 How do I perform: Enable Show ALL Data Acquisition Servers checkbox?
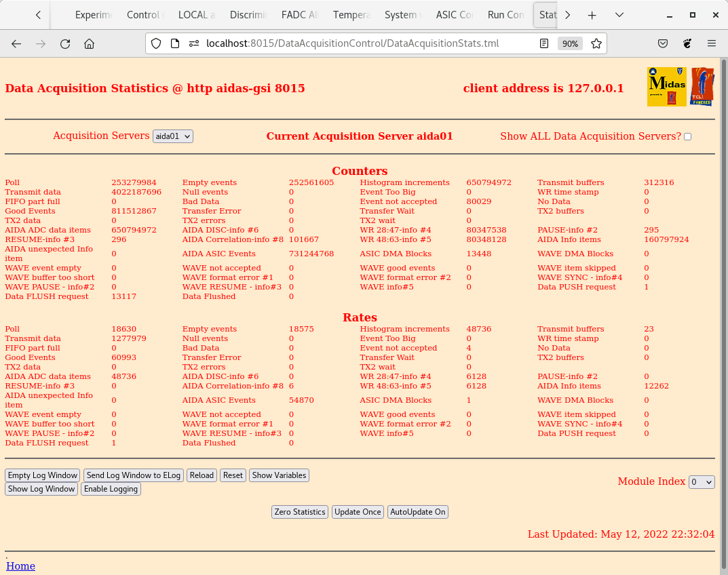687,136
